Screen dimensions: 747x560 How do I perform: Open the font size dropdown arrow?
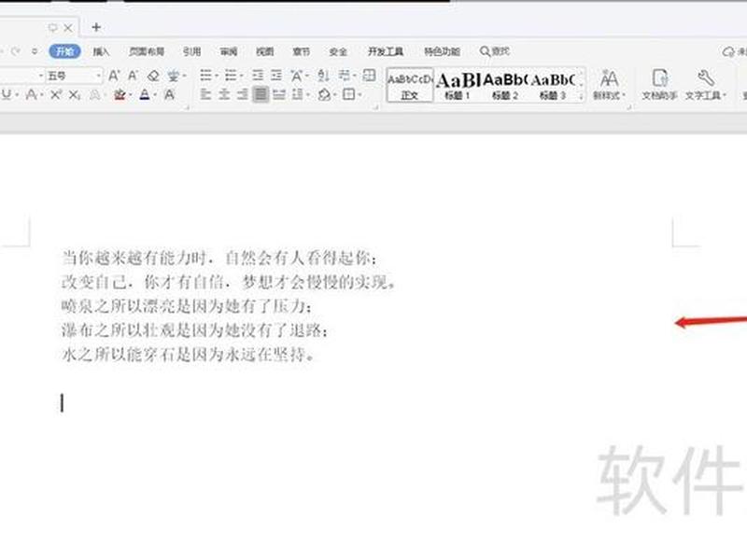pyautogui.click(x=99, y=76)
